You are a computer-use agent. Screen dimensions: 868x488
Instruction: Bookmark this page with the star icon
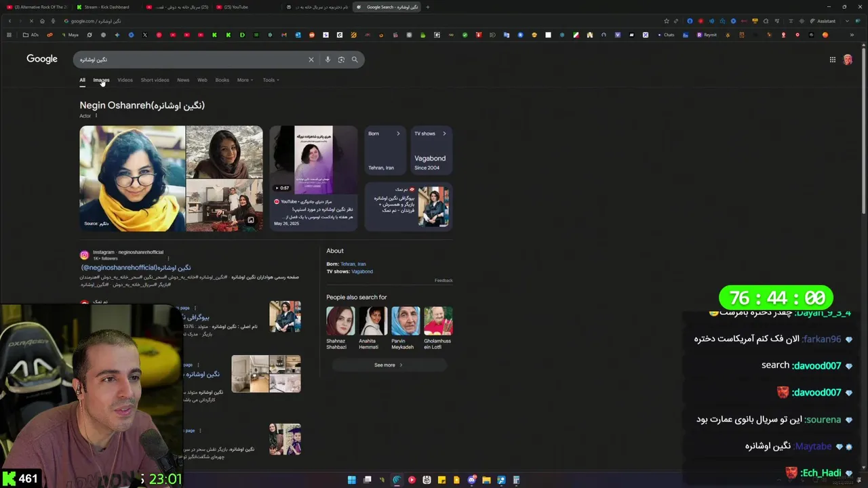click(x=667, y=21)
